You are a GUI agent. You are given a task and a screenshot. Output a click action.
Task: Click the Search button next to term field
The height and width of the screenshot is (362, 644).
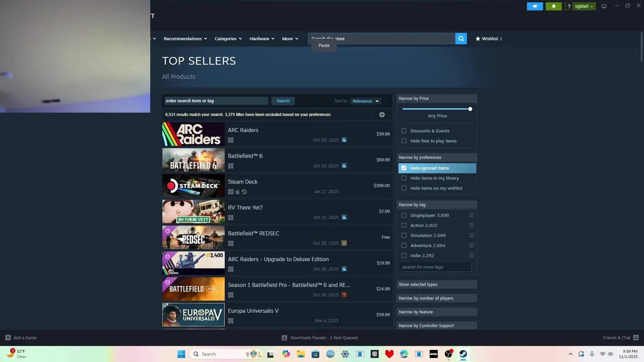(283, 101)
